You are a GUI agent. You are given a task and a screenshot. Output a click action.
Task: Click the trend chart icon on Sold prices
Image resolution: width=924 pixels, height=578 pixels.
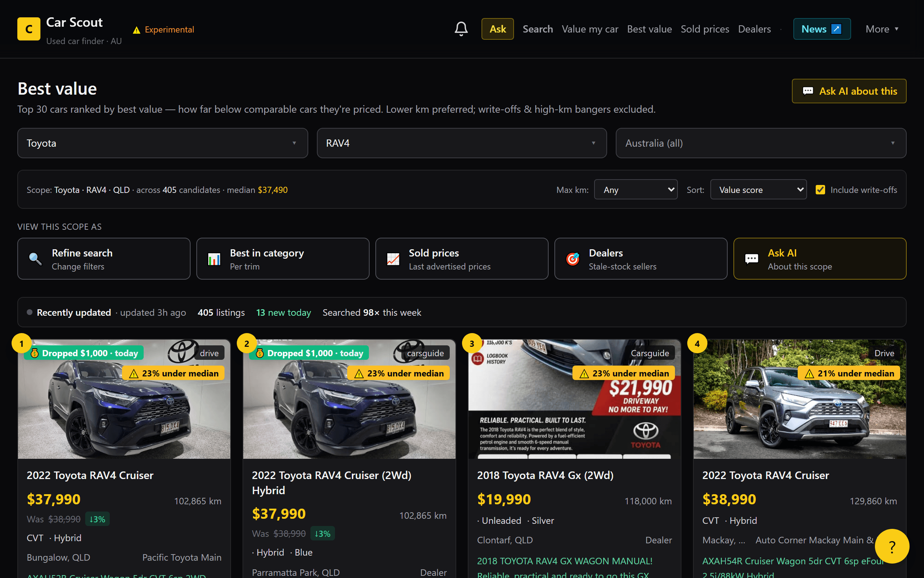point(393,259)
